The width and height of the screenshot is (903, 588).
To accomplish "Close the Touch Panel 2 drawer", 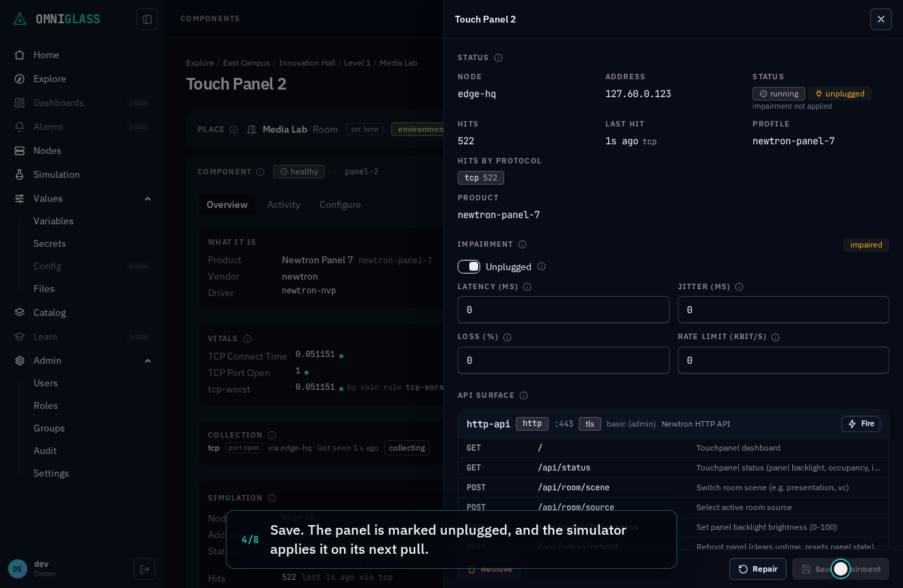I will 881,19.
